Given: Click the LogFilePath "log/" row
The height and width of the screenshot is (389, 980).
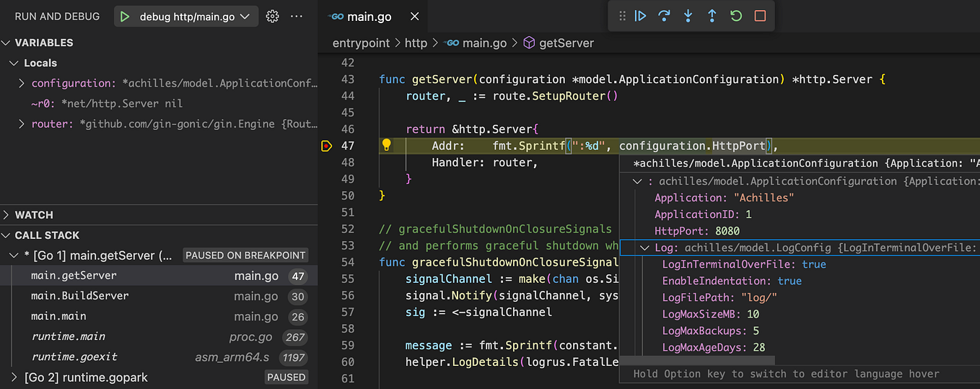Looking at the screenshot, I should coord(800,297).
